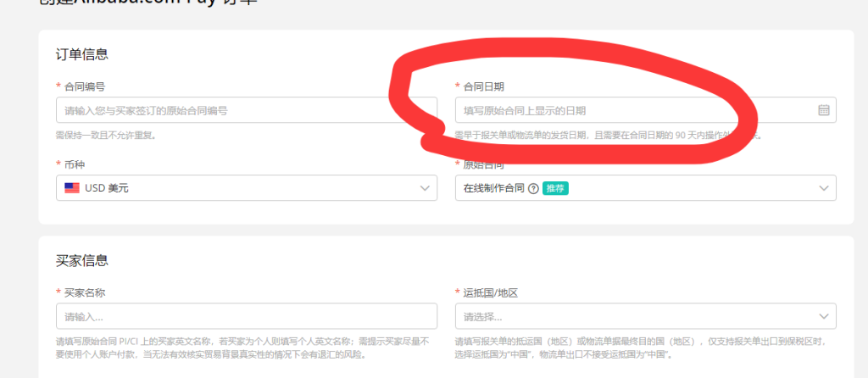Click the 订单信息 section heading
Viewport: 868px width, 378px height.
coord(81,54)
